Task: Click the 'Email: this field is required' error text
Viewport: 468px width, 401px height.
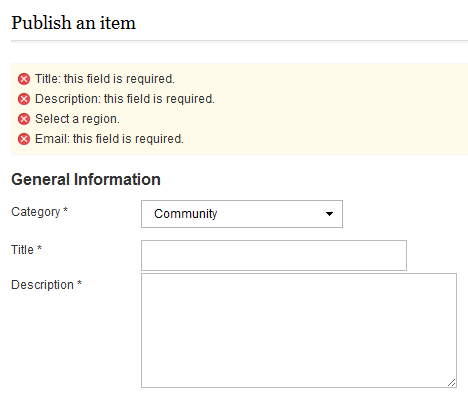Action: pos(109,139)
